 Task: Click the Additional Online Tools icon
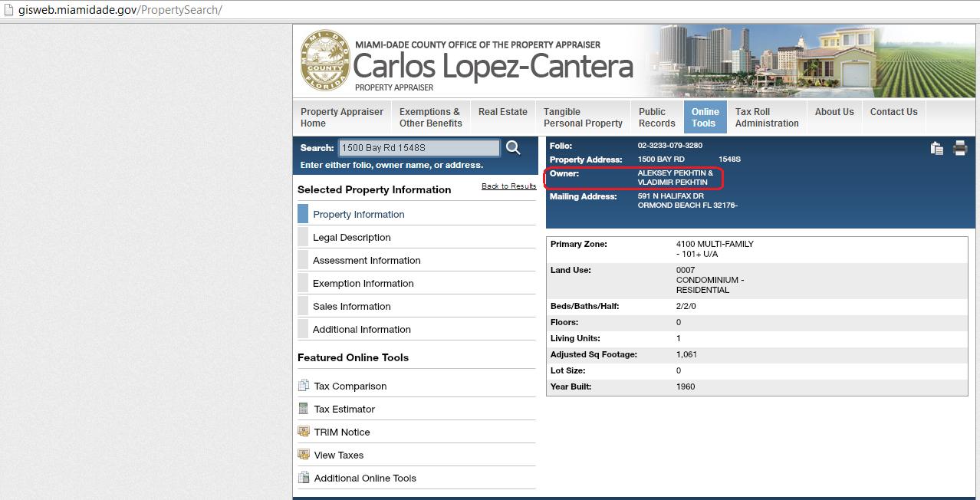(x=304, y=478)
